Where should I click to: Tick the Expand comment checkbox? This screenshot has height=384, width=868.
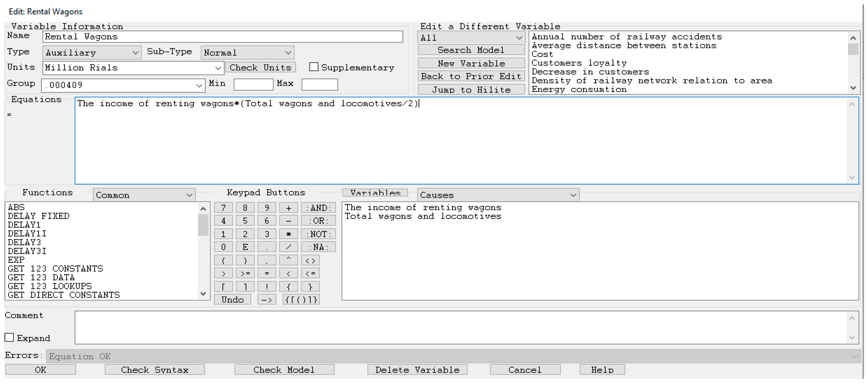tap(9, 338)
